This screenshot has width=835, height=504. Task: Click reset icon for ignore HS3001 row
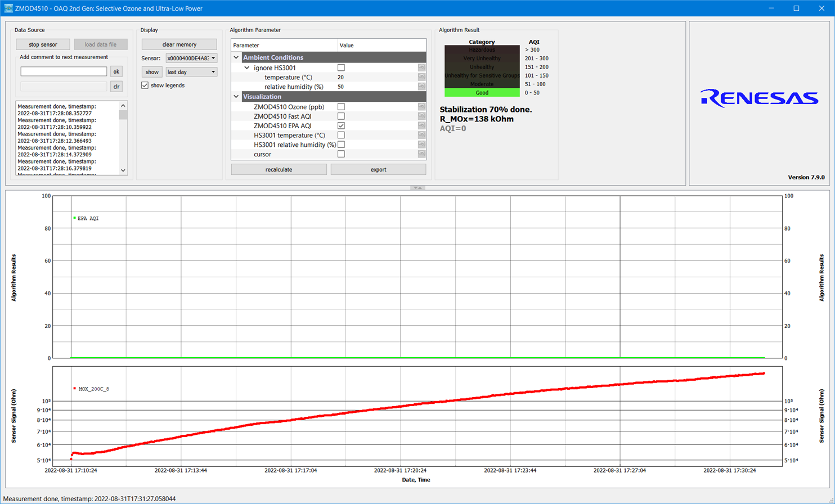pyautogui.click(x=421, y=67)
